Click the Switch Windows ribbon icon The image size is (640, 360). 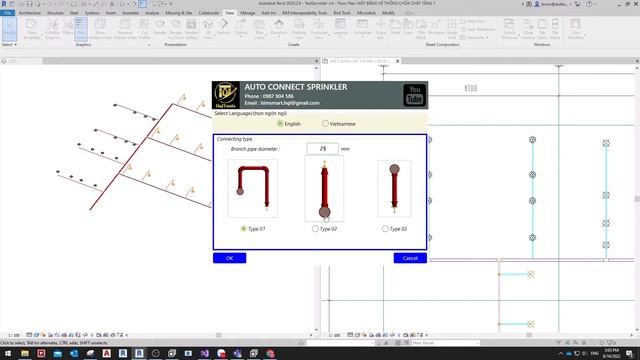[509, 29]
